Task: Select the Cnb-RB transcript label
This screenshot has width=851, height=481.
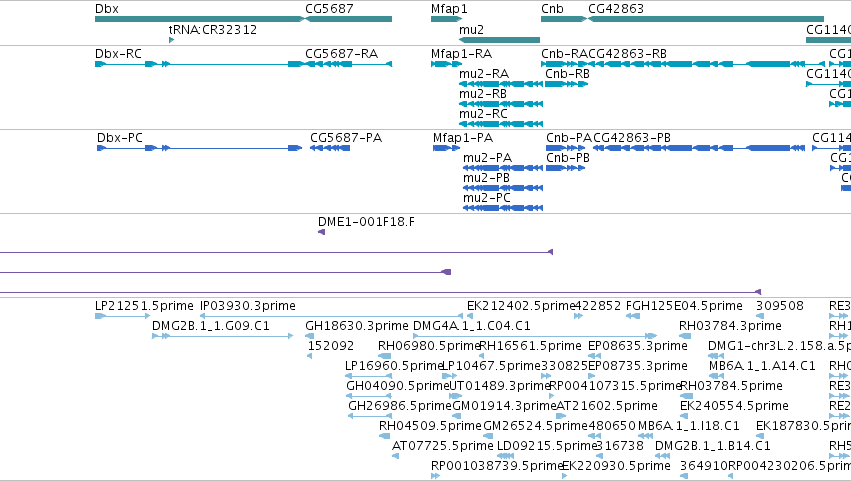Action: tap(567, 74)
